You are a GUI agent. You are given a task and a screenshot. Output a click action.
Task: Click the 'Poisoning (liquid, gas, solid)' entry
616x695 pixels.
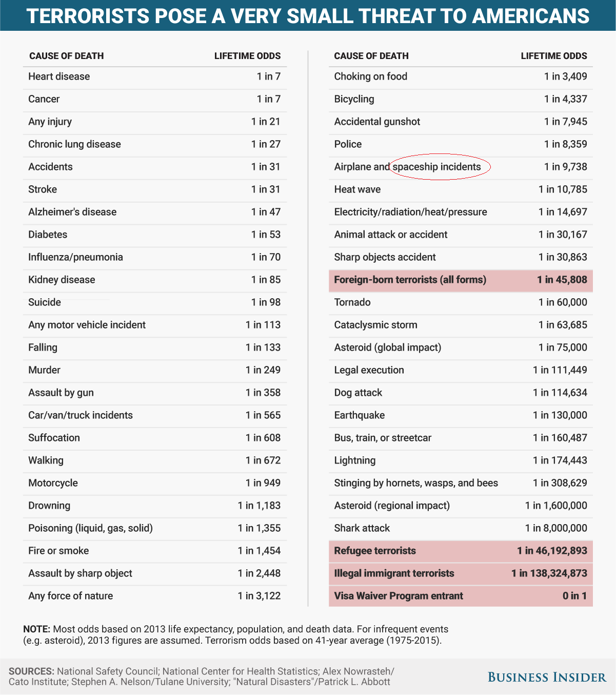coord(91,528)
